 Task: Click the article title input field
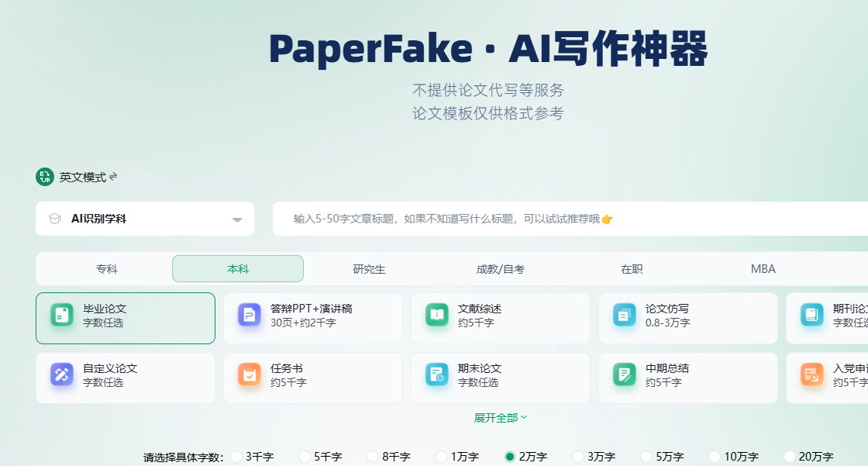point(570,219)
